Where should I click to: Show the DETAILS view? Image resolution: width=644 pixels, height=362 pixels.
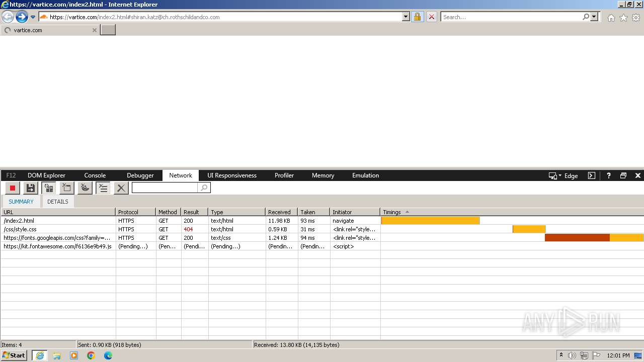(x=58, y=202)
